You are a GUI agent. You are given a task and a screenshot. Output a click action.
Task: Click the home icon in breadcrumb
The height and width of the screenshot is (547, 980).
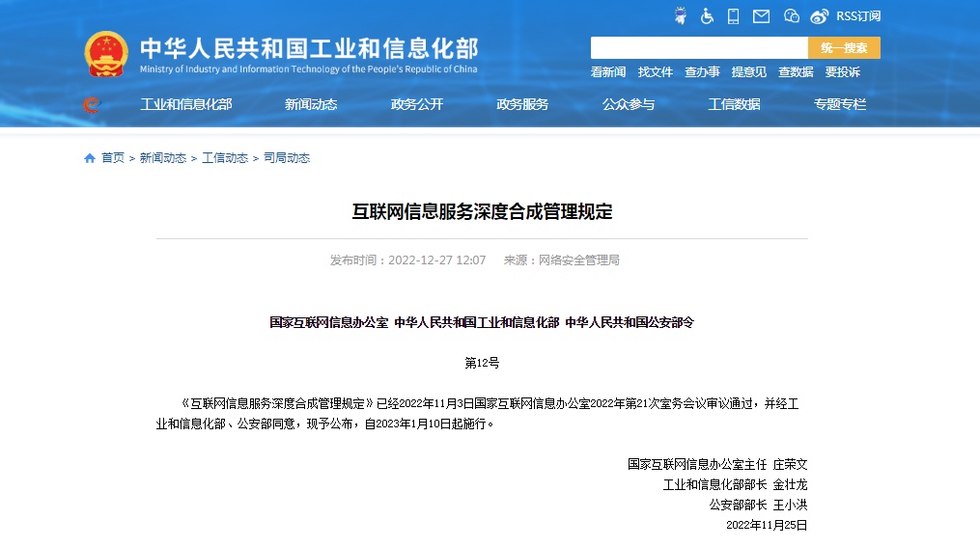pos(90,158)
